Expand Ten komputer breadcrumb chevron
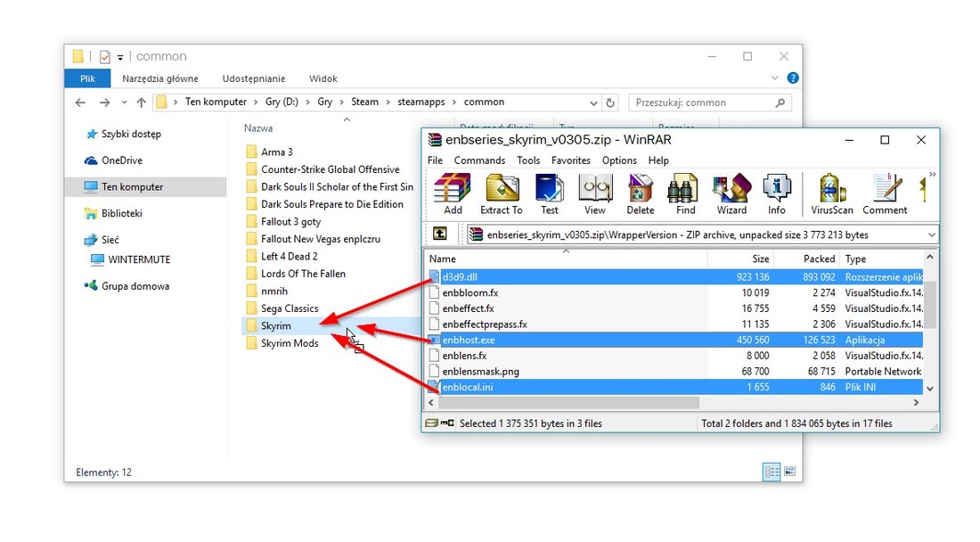This screenshot has height=542, width=980. tap(257, 102)
